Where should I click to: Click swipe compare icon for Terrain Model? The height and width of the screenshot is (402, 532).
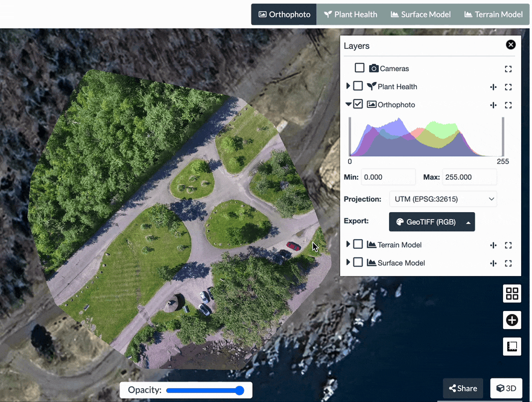coord(493,245)
